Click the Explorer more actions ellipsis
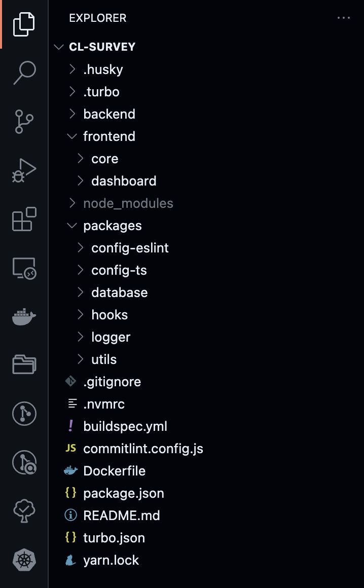 pyautogui.click(x=343, y=18)
